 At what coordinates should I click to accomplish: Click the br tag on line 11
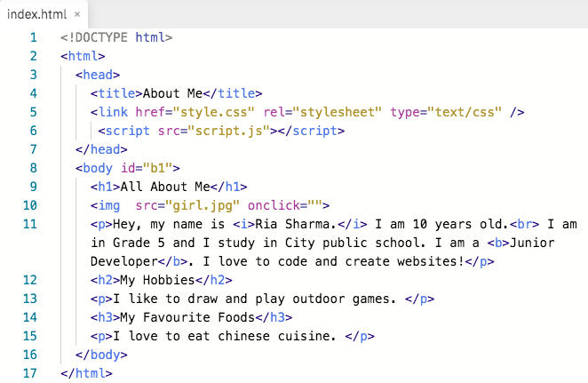[x=525, y=224]
